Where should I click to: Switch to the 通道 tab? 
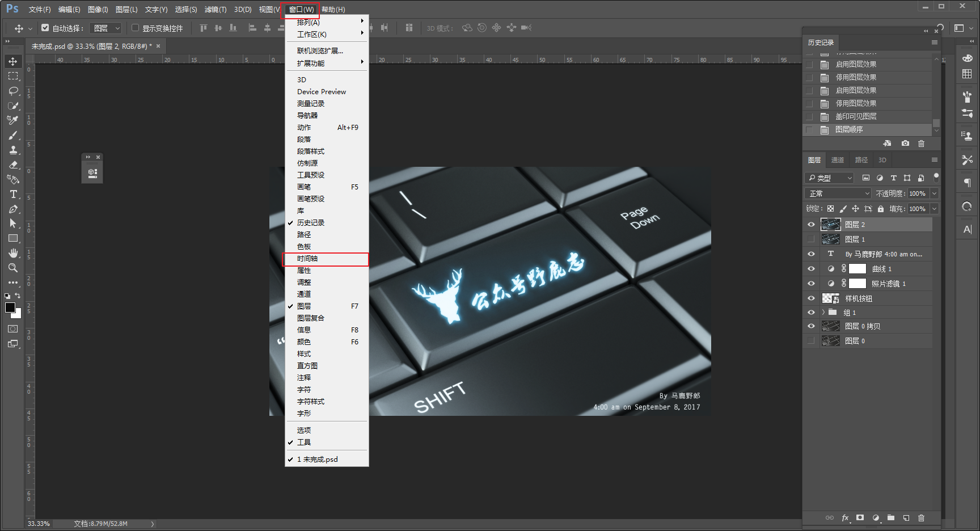coord(838,160)
